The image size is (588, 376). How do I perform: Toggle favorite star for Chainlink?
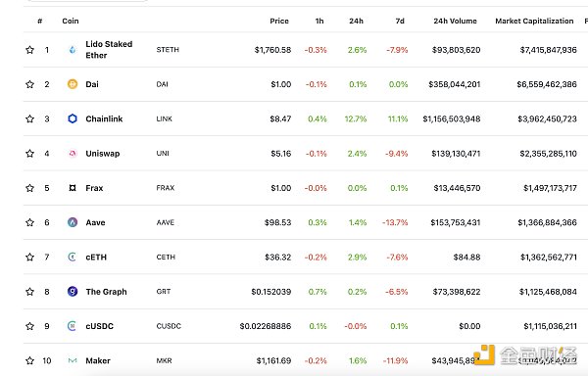[30, 118]
